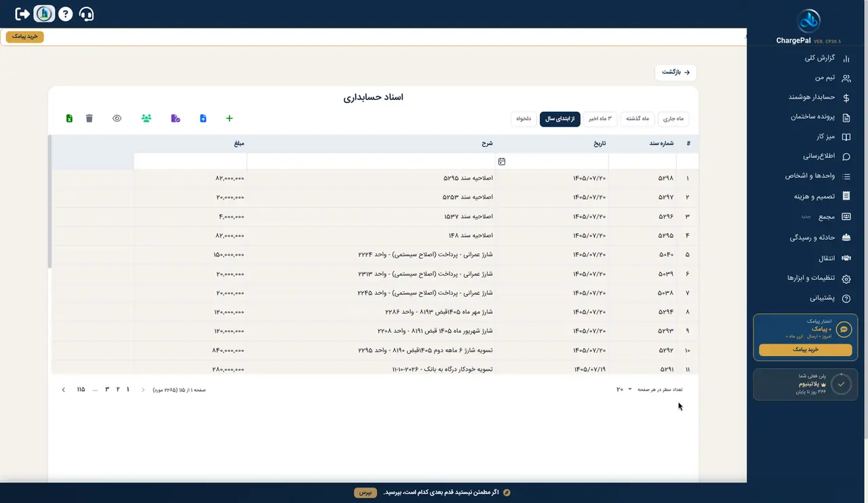
Task: Click the مبلغ filter input field
Action: (191, 161)
